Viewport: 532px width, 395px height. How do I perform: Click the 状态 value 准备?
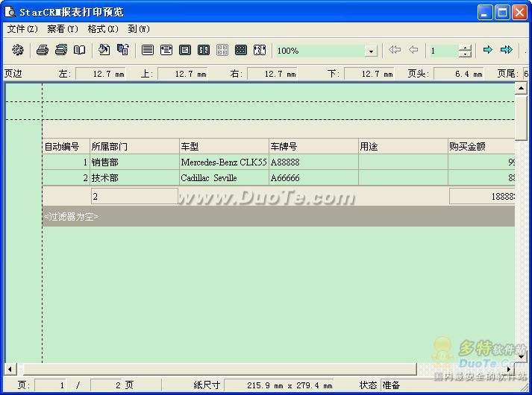pos(391,385)
